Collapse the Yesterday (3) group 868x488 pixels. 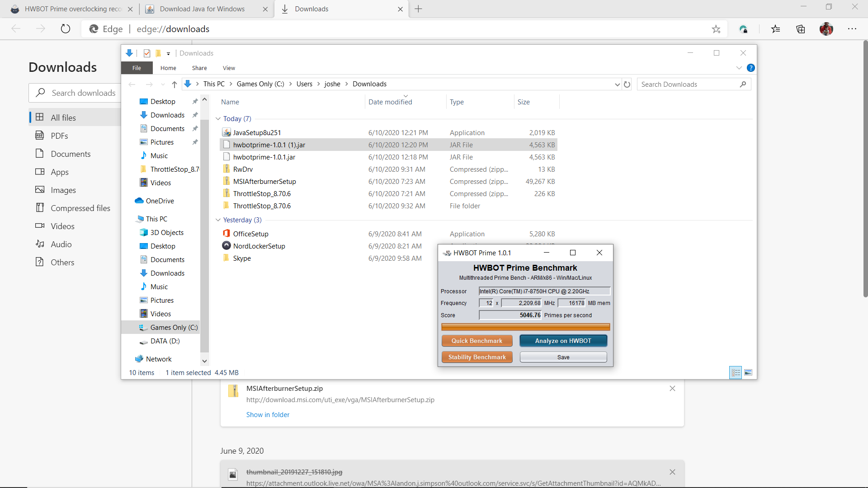(218, 220)
